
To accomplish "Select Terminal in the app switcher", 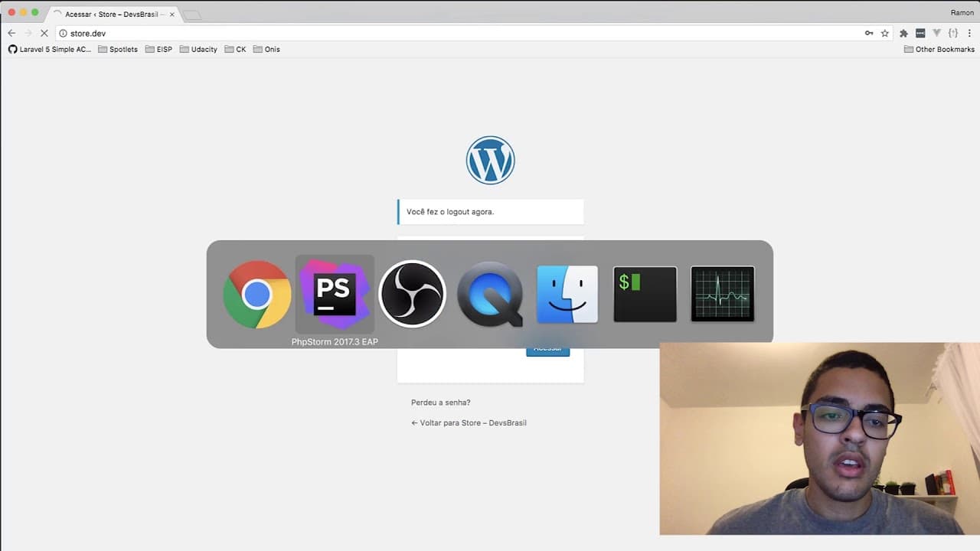I will 645,295.
